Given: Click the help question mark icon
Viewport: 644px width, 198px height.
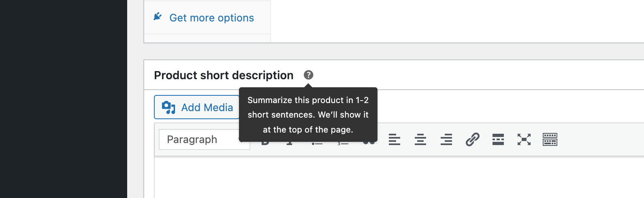Looking at the screenshot, I should 308,75.
